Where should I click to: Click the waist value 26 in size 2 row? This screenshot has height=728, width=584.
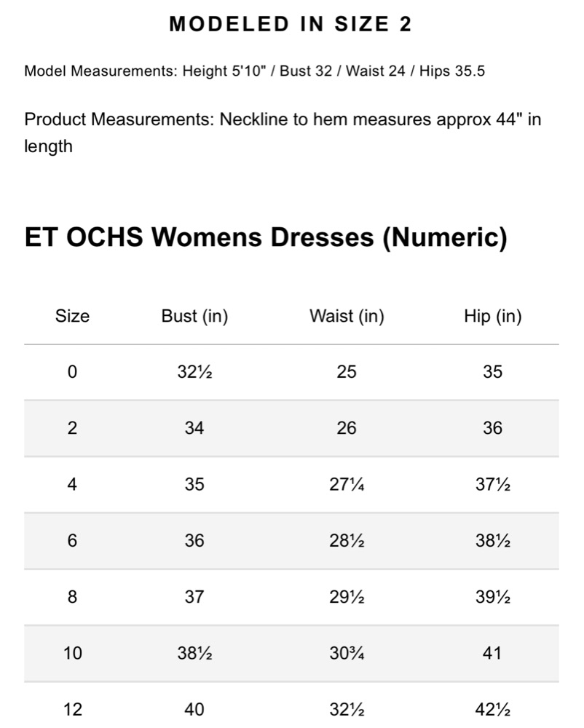[347, 428]
